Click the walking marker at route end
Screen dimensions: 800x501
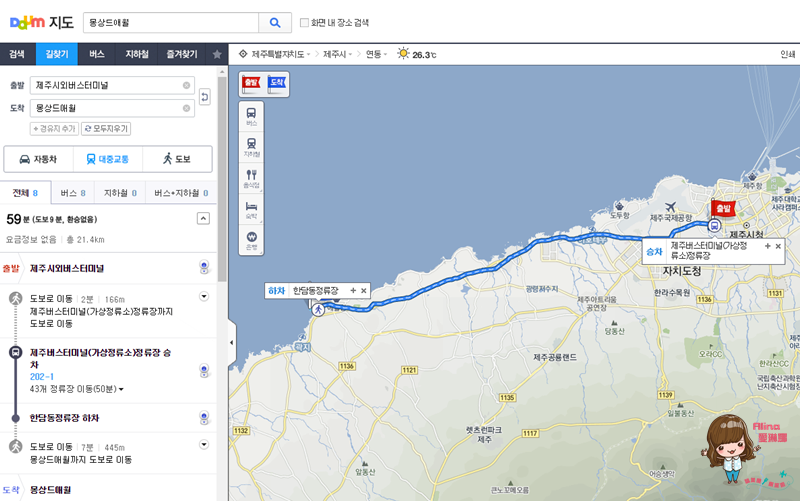point(318,309)
